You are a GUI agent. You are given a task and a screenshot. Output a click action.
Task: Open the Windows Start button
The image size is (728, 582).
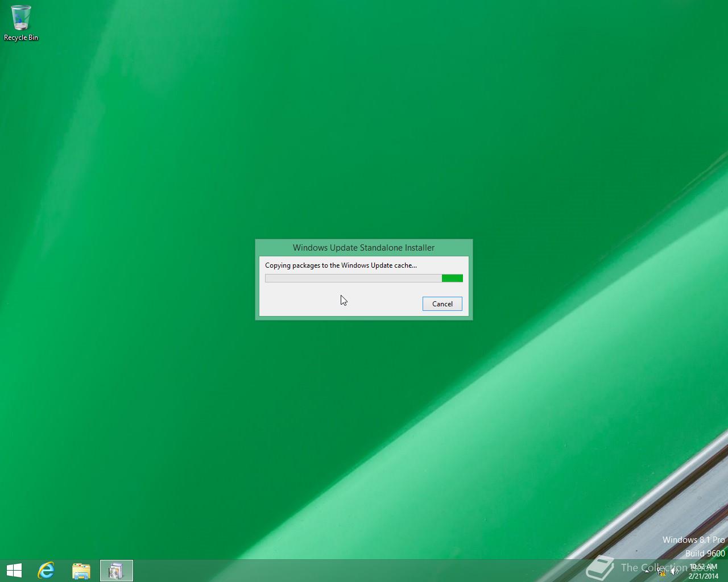click(x=14, y=571)
